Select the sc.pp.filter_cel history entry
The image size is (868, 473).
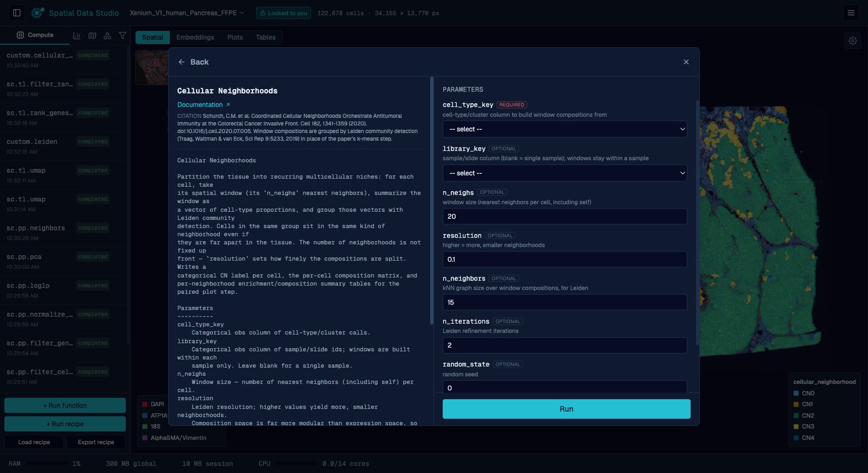point(63,376)
